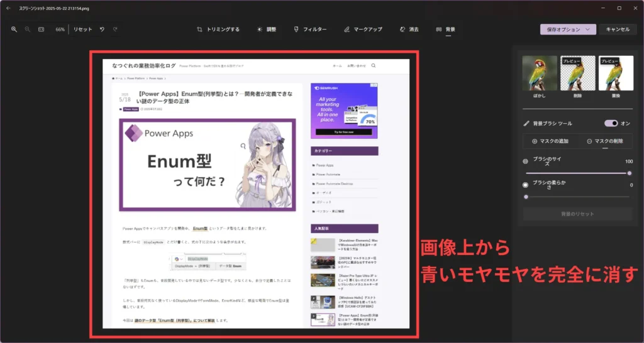This screenshot has width=644, height=343.
Task: Open the フィルター tab
Action: (x=311, y=30)
